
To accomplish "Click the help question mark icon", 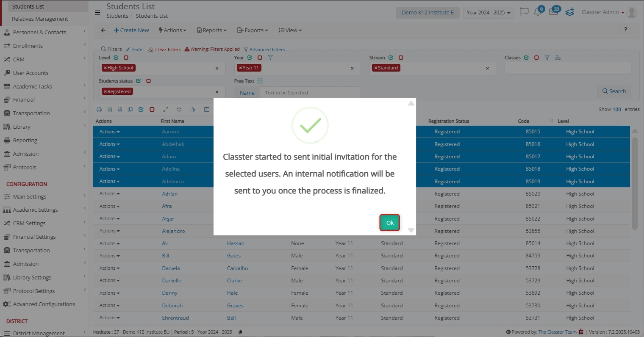I will tap(625, 30).
